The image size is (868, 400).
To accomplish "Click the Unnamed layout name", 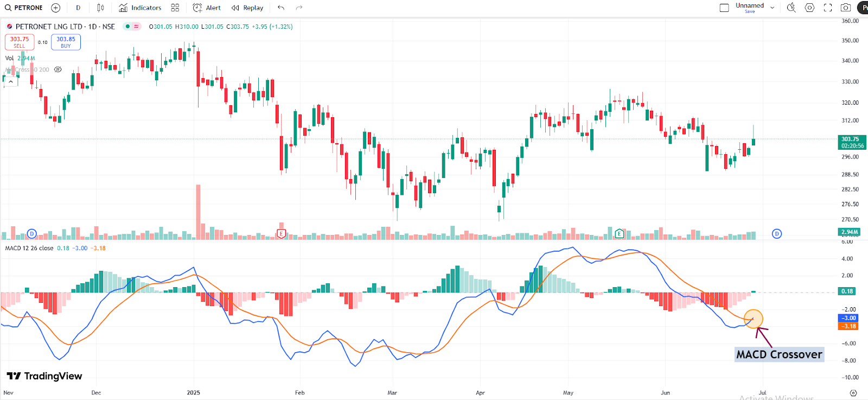I will tap(750, 5).
